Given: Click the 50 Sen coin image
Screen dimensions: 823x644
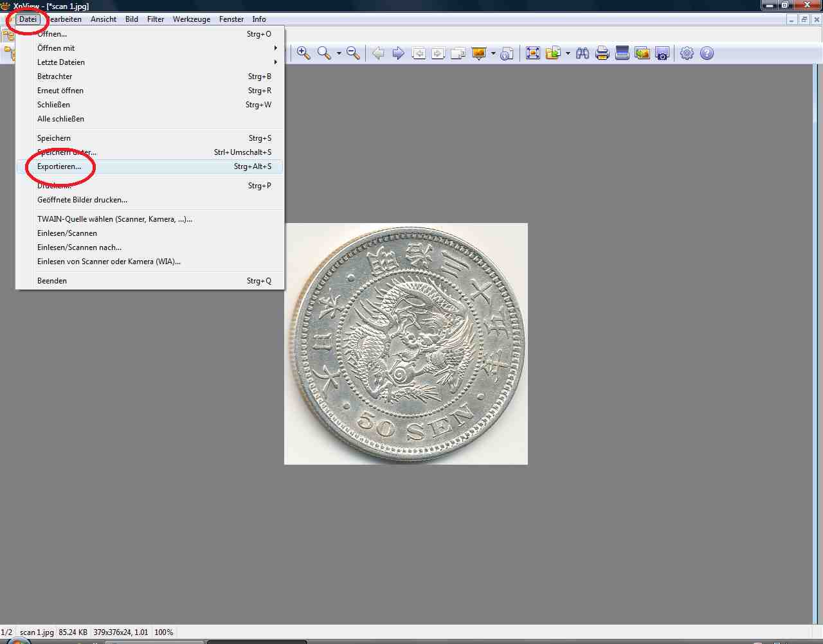Looking at the screenshot, I should point(406,344).
